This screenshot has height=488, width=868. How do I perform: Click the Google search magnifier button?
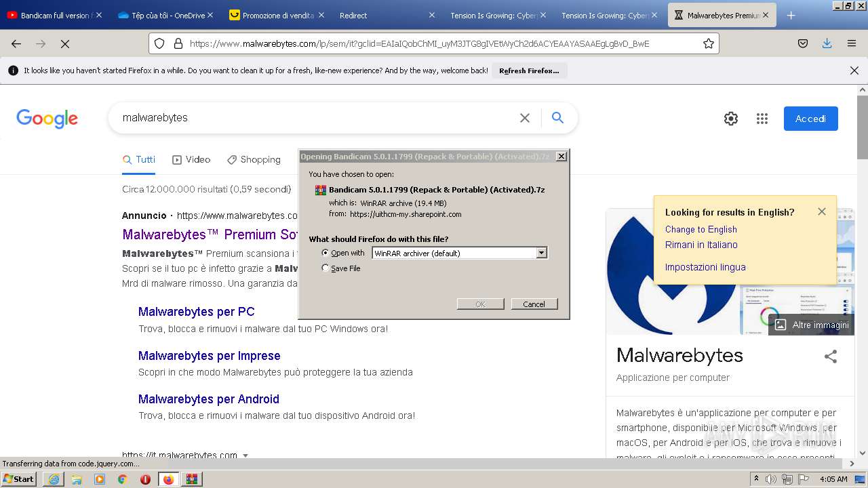point(557,118)
